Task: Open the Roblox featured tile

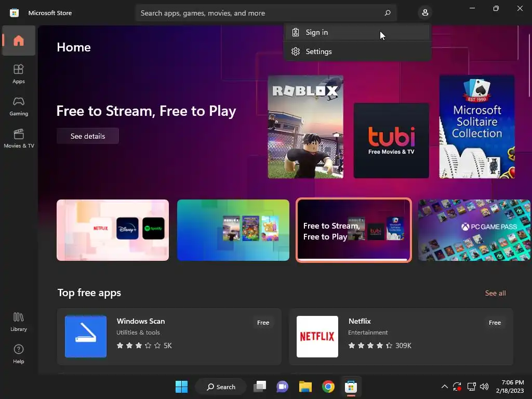Action: click(305, 127)
